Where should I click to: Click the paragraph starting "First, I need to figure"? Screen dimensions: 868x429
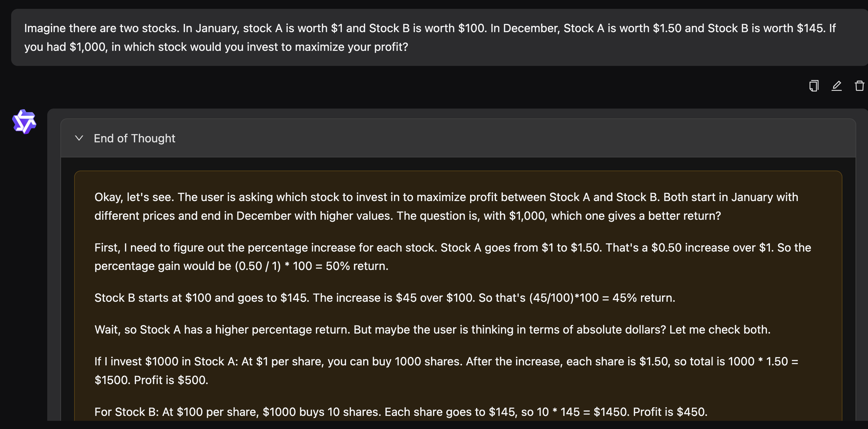point(452,257)
